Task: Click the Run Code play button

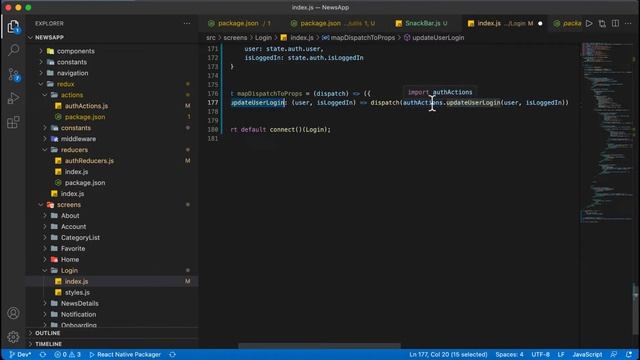Action: tap(589, 23)
